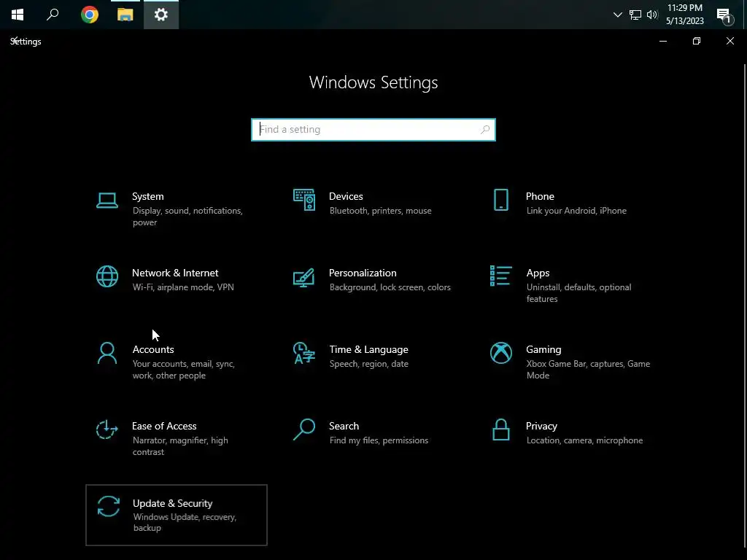Click 'Background, lock screen, colors' description
The height and width of the screenshot is (560, 747).
click(390, 287)
